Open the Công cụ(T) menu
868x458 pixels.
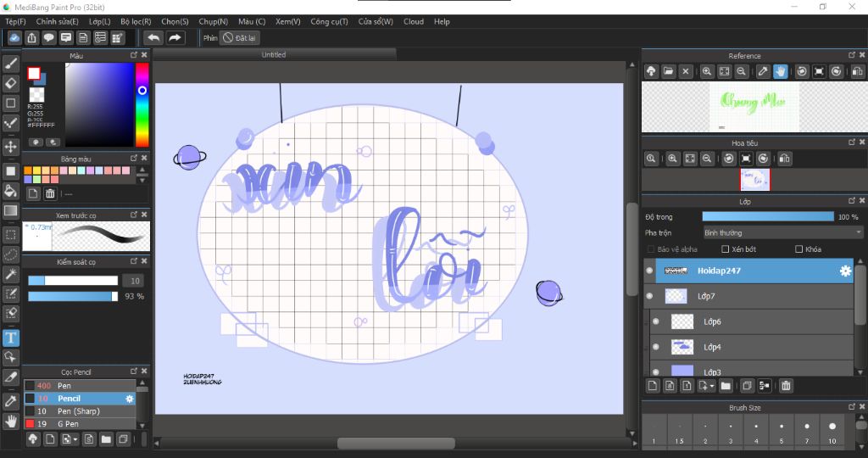(329, 21)
